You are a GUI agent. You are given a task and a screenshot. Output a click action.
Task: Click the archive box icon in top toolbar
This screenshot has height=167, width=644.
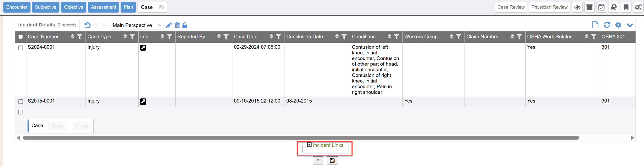(590, 7)
